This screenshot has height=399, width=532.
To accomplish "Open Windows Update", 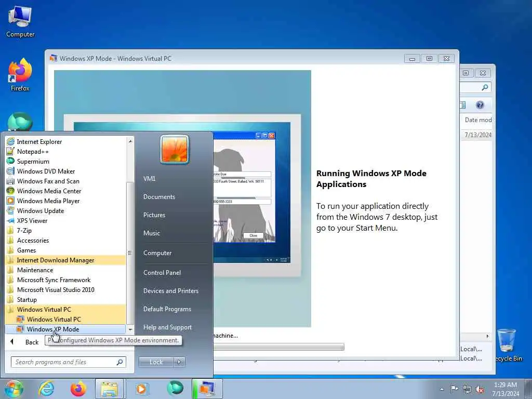I will 41,210.
